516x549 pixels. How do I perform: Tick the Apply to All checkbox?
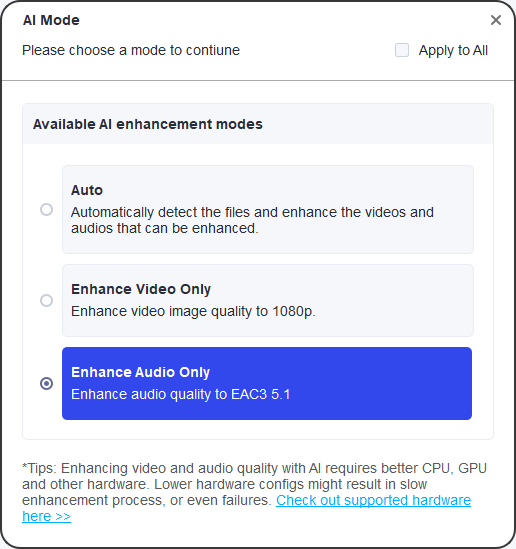pos(402,50)
